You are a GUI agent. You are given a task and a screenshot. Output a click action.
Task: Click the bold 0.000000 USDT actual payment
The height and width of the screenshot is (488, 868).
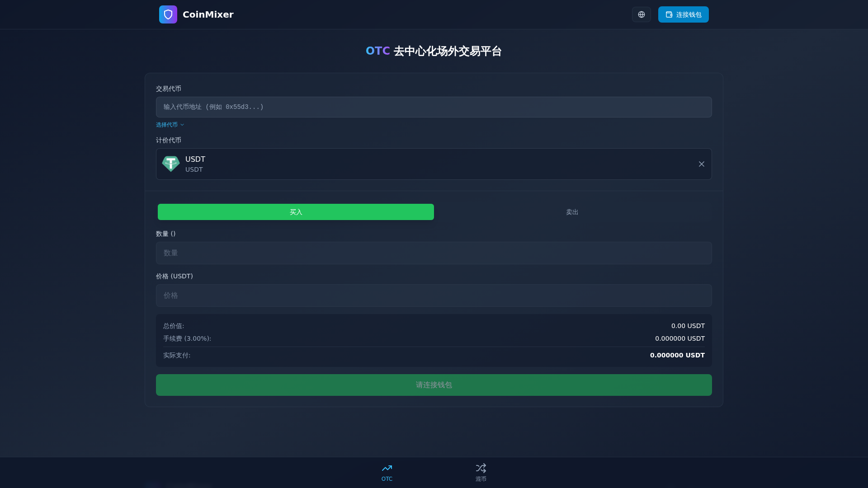677,355
